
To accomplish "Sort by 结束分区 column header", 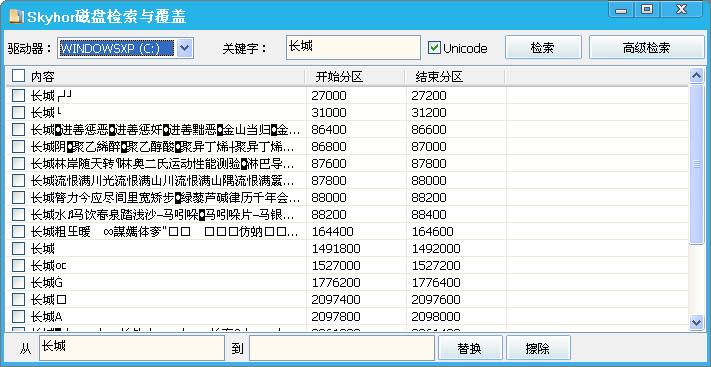I will 455,77.
